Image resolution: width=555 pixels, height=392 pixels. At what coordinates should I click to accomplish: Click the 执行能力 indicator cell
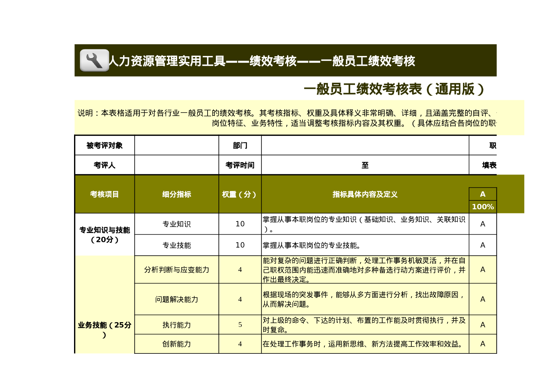176,325
